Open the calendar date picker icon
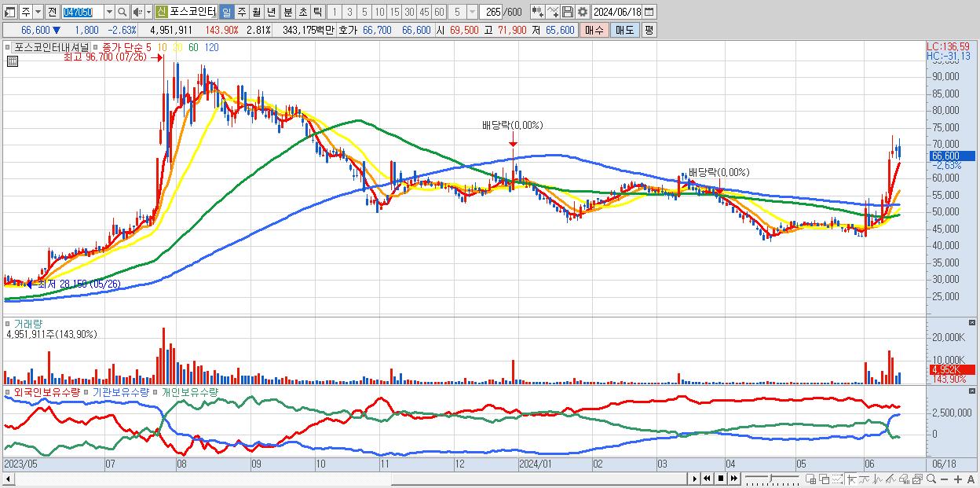This screenshot has height=488, width=980. 649,12
